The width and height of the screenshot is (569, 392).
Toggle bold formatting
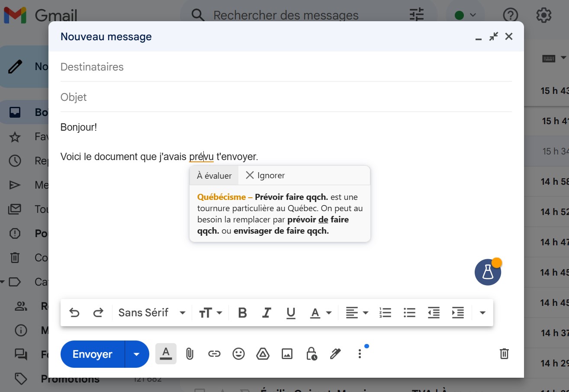click(x=243, y=313)
